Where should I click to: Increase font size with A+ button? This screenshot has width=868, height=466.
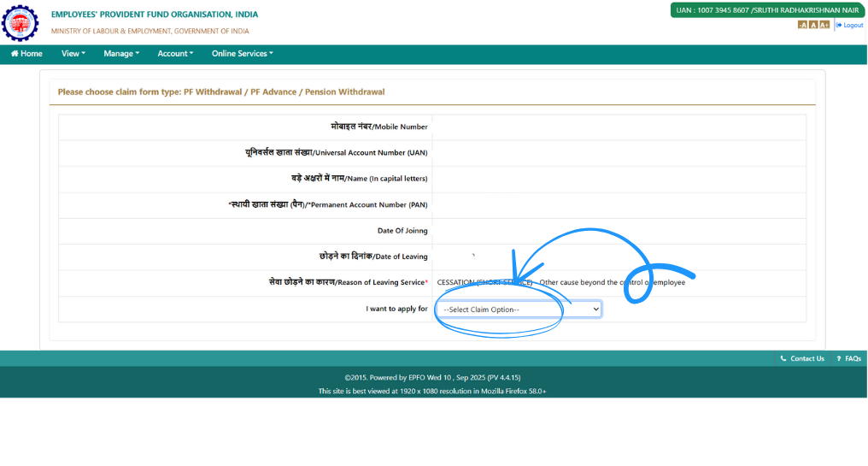coord(824,25)
